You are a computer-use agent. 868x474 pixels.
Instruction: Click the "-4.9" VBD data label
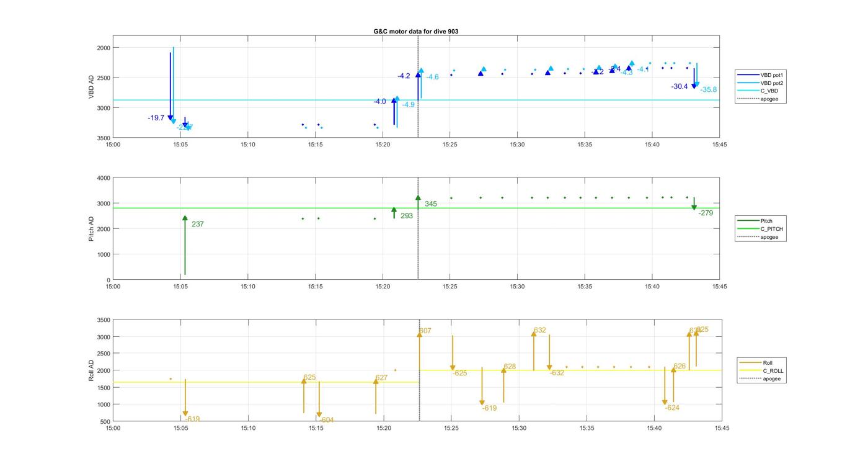tap(408, 105)
